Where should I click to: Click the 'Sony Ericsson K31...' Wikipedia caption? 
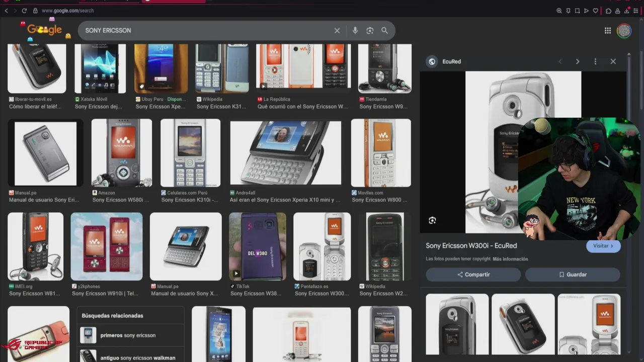coord(221,107)
